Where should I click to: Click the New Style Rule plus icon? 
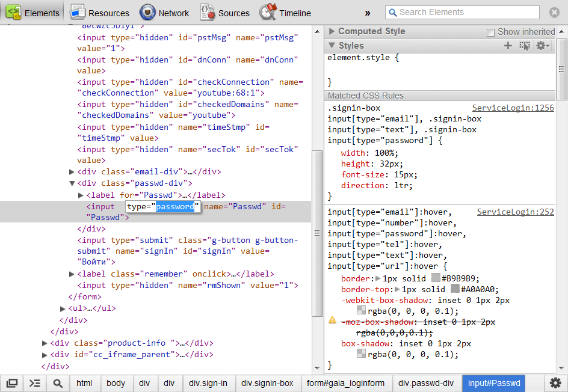click(x=508, y=46)
